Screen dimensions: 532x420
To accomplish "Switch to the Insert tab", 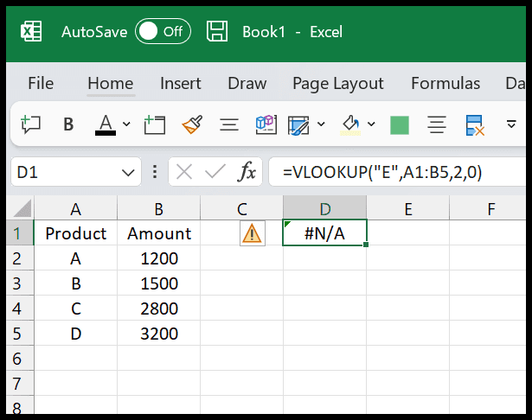I will (x=181, y=83).
